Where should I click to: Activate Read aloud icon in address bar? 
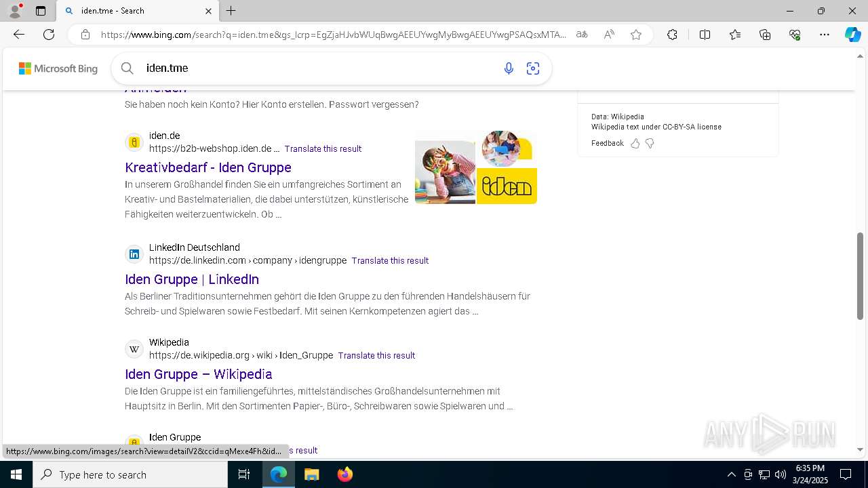pyautogui.click(x=609, y=35)
